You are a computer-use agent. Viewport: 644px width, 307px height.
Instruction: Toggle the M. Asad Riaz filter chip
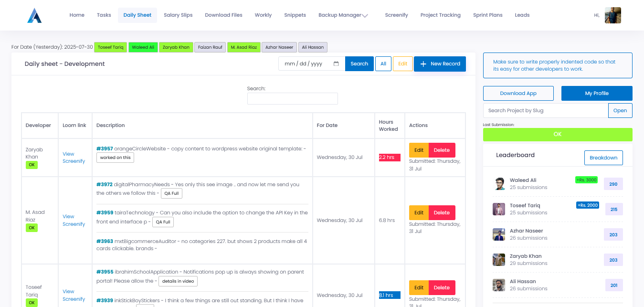click(x=244, y=47)
